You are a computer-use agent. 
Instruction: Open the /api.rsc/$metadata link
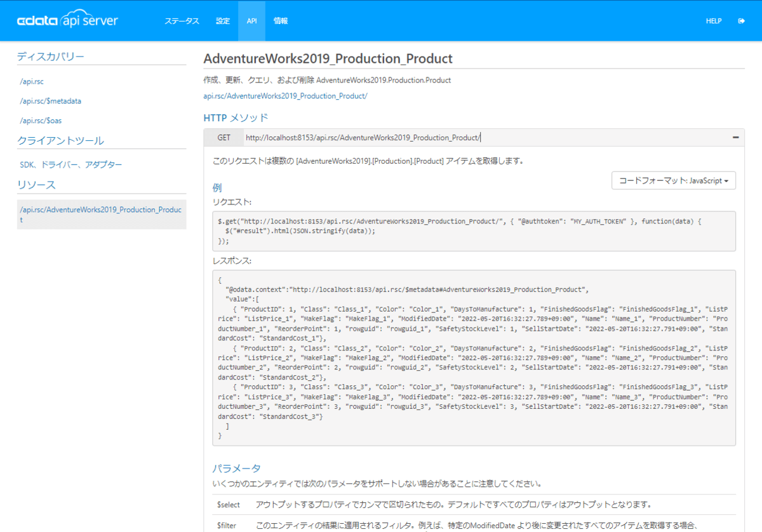coord(51,101)
